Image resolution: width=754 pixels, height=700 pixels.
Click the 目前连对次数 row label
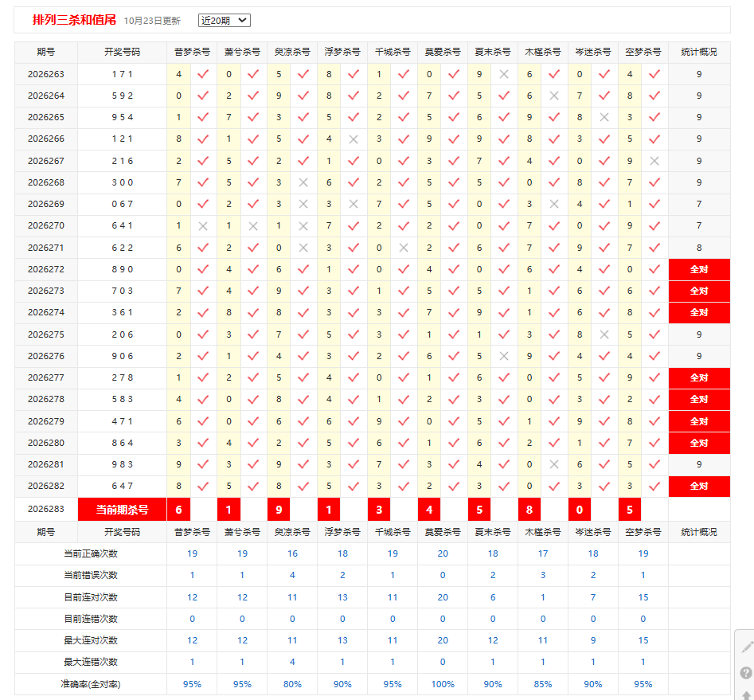click(x=91, y=597)
